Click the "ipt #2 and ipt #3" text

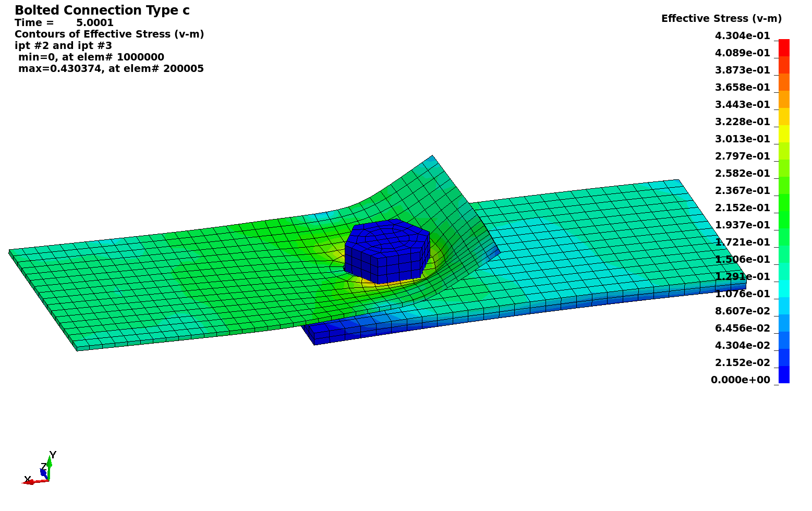[63, 46]
